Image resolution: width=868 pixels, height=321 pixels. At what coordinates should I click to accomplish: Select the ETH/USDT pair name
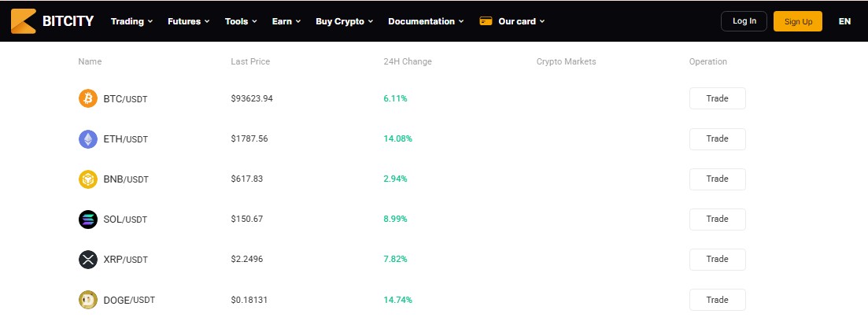[126, 139]
